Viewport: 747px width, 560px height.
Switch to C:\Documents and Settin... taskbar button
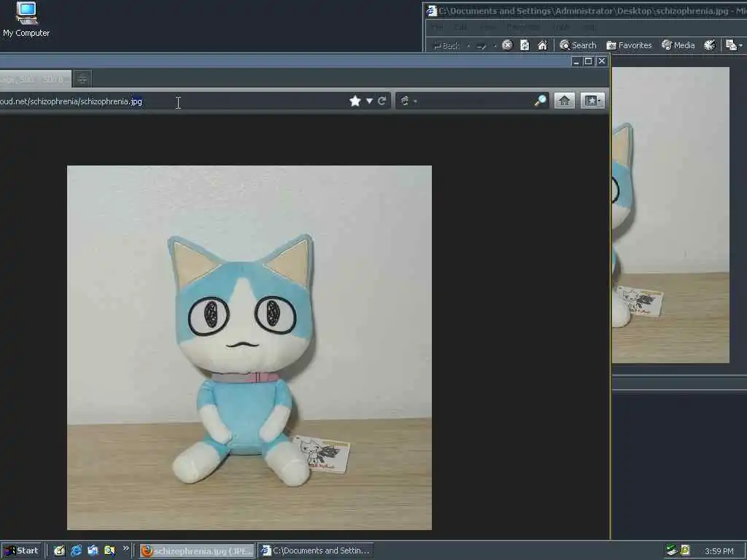click(316, 551)
